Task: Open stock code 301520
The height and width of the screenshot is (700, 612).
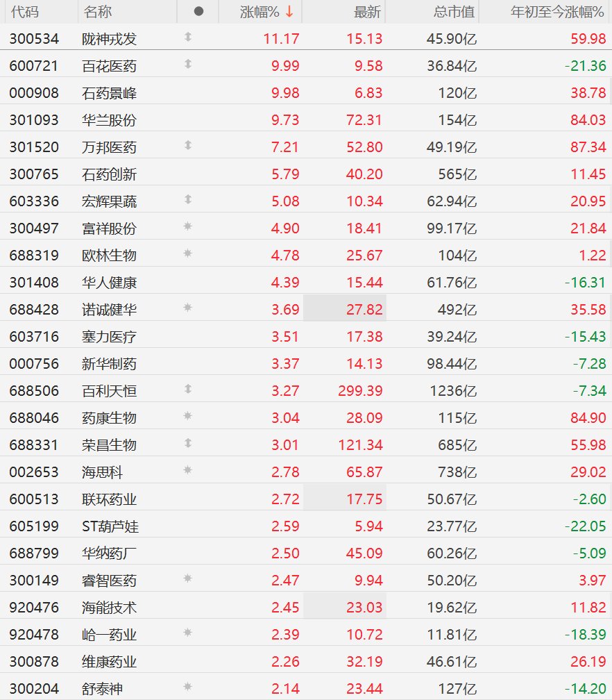Action: 34,147
